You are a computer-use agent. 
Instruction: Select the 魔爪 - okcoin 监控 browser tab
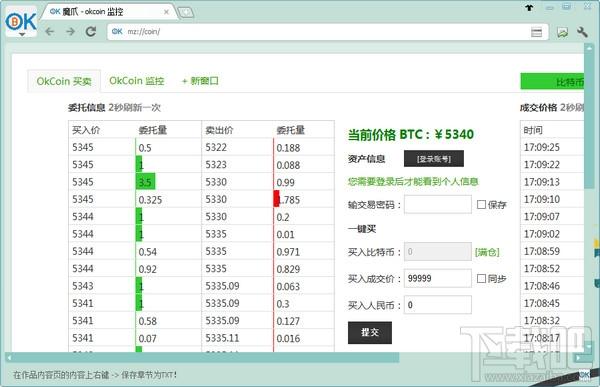click(x=109, y=12)
